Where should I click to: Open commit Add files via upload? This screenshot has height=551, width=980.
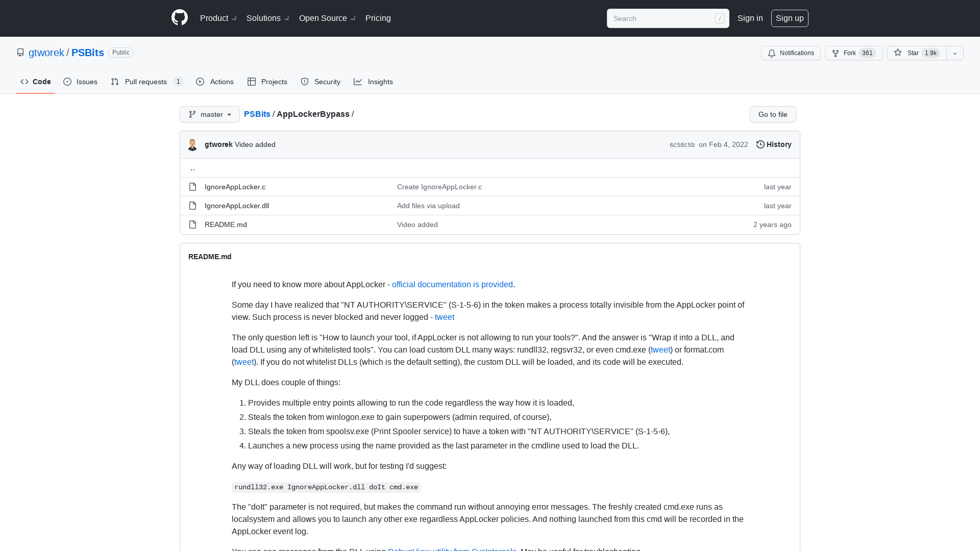428,206
